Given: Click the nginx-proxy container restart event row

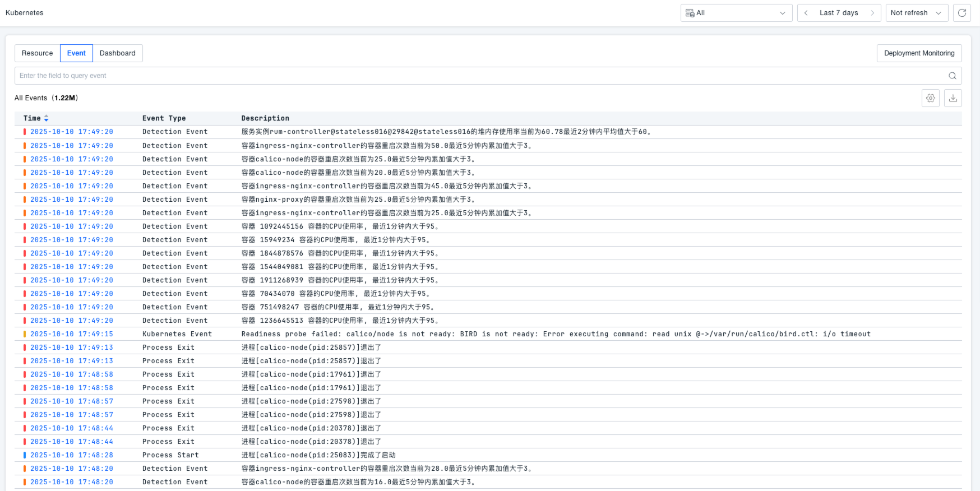Looking at the screenshot, I should (359, 200).
